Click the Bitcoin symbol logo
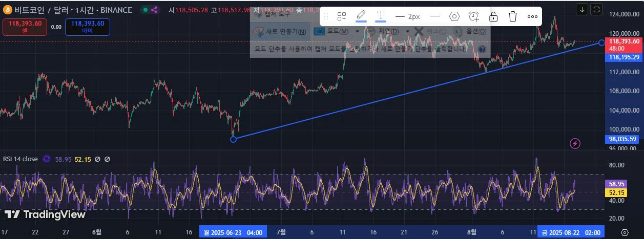Image resolution: width=644 pixels, height=239 pixels. tap(8, 10)
